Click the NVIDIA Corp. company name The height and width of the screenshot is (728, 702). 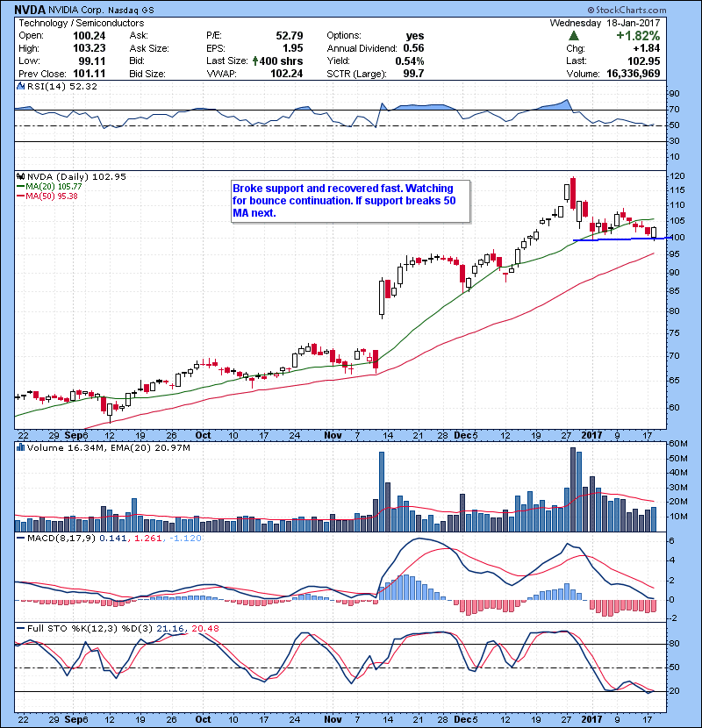(76, 11)
